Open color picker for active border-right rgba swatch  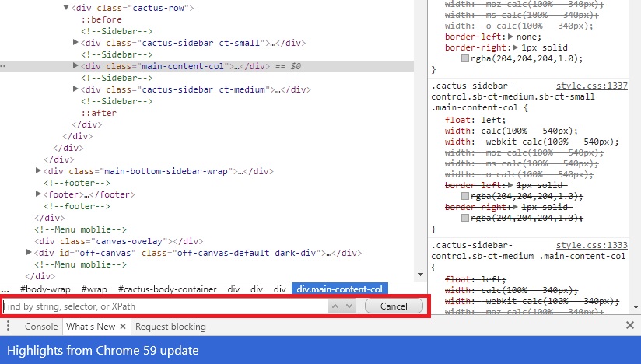(x=465, y=58)
